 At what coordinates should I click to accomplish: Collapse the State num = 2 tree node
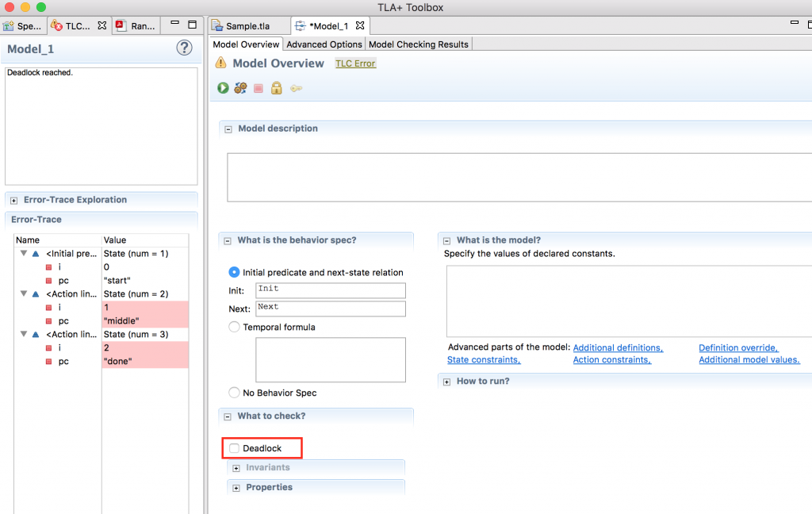[x=23, y=293]
